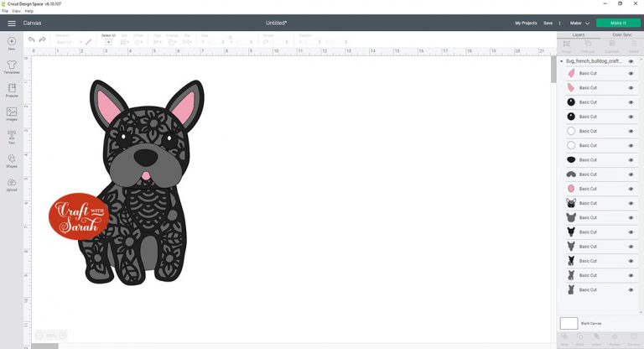Click the Blank Canvas color swatch

(x=569, y=324)
